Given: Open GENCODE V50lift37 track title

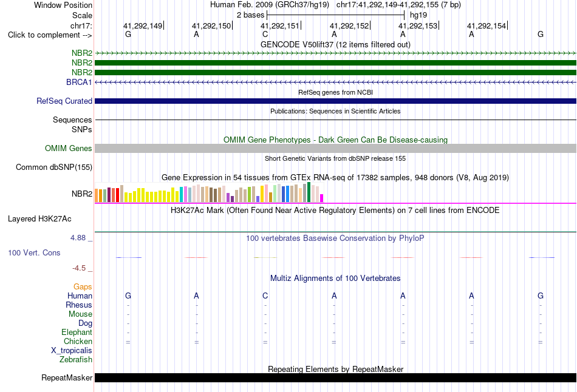Looking at the screenshot, I should [335, 44].
